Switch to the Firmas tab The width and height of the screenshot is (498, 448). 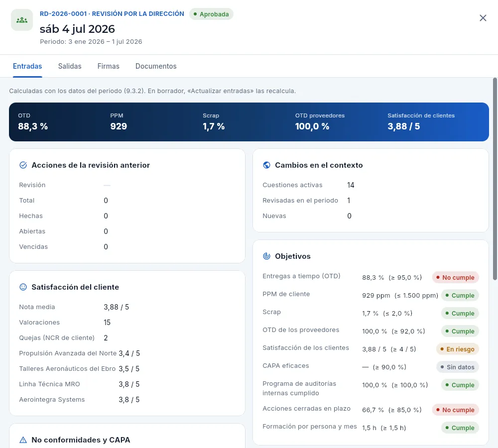(x=108, y=66)
